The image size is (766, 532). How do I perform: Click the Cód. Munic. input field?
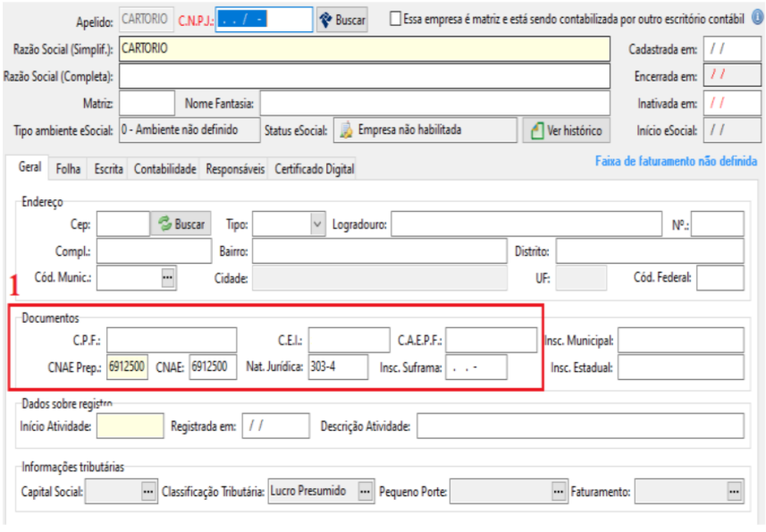129,278
